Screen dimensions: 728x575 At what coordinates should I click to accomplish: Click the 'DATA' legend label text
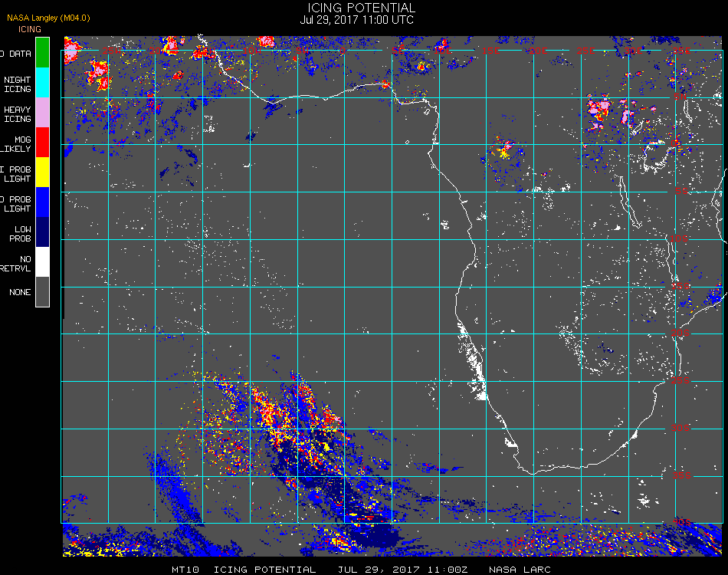[x=20, y=54]
